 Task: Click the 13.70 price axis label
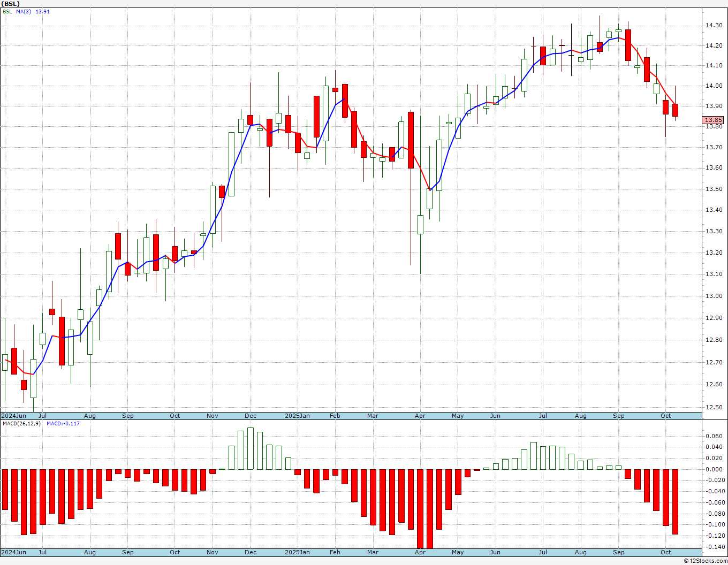(x=714, y=147)
